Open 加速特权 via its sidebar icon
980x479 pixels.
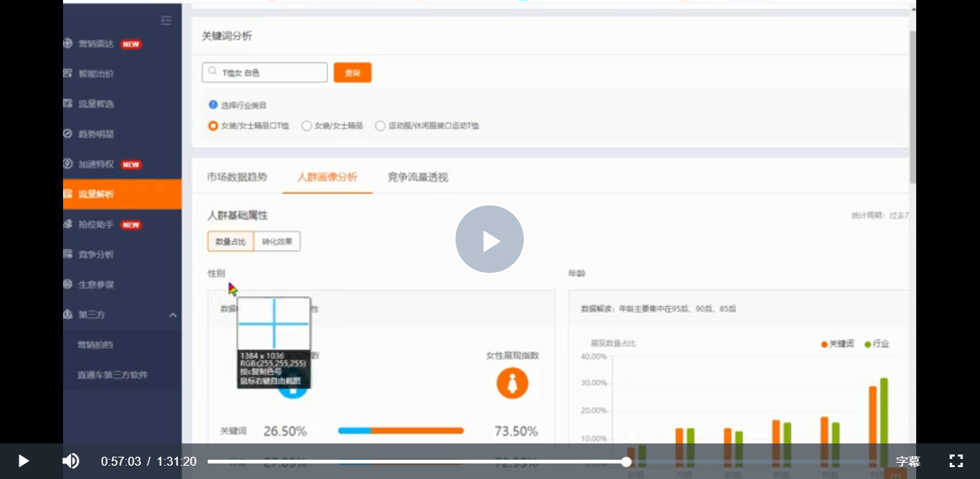point(68,164)
